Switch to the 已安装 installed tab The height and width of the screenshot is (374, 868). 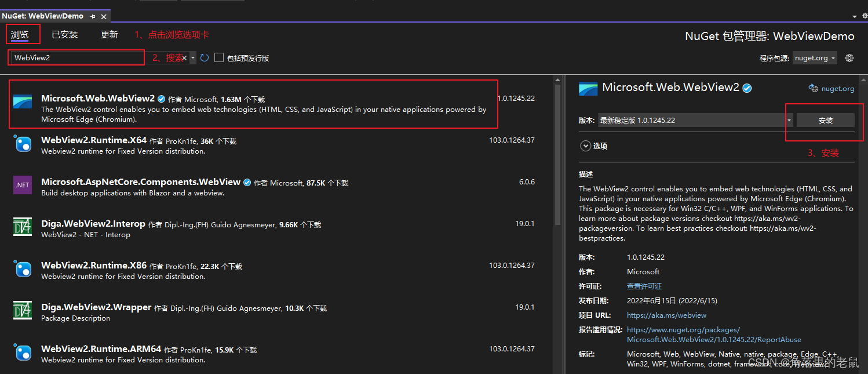pyautogui.click(x=65, y=35)
